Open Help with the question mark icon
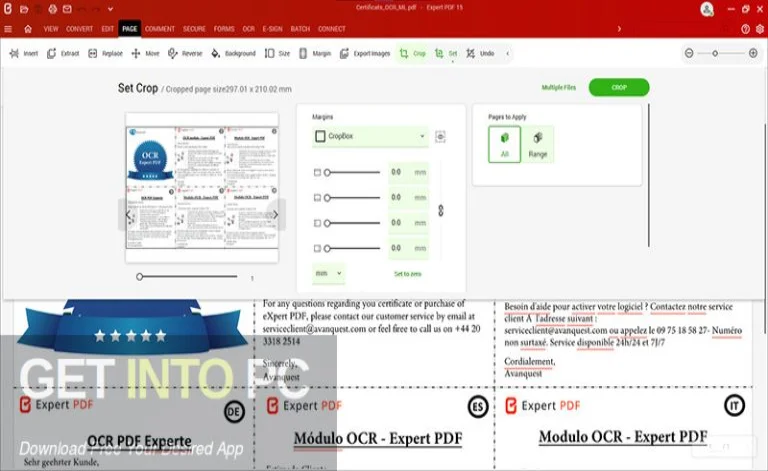Screen dimensions: 768x471 pos(745,29)
